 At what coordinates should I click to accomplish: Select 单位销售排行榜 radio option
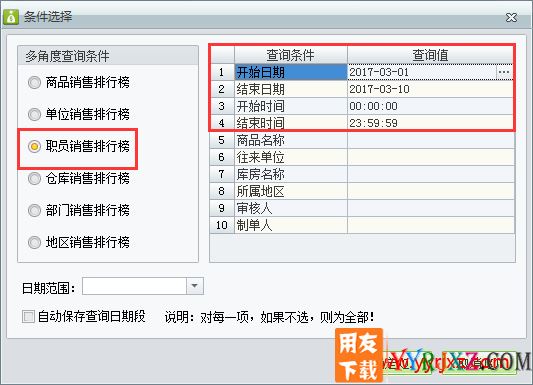pos(34,114)
